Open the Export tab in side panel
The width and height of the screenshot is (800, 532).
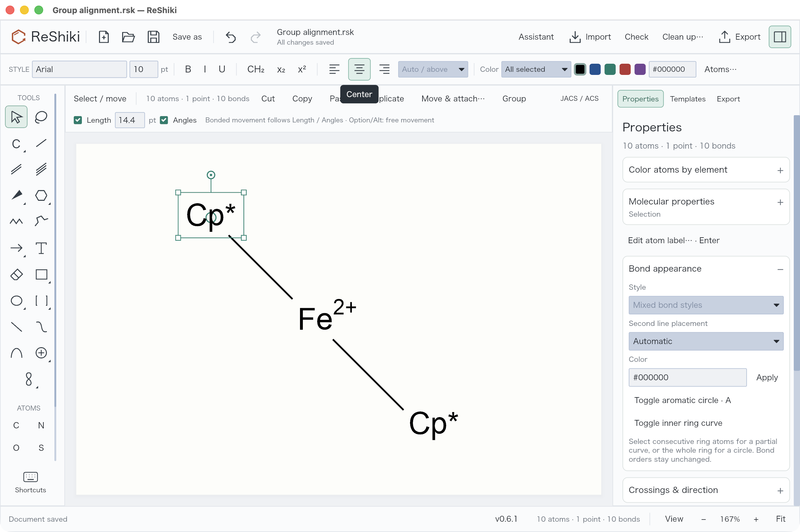click(728, 99)
